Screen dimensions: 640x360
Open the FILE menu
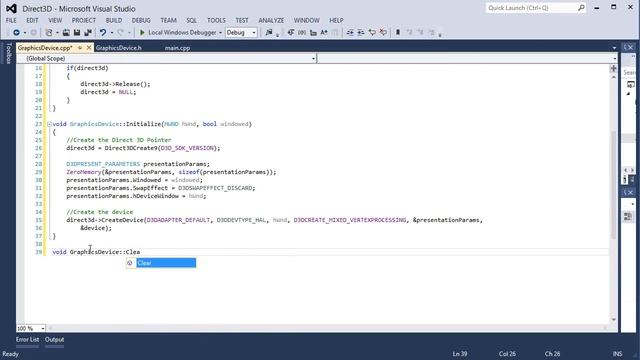(11, 20)
